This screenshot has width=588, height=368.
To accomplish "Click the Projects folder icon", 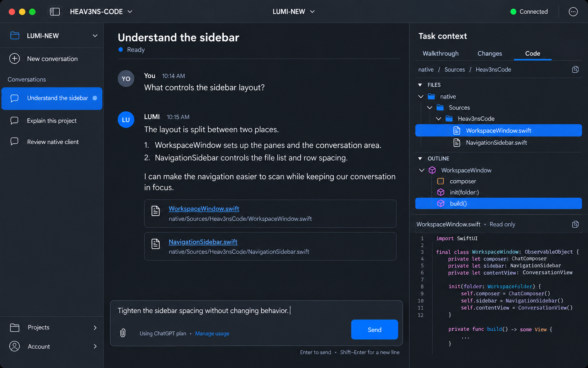I will (x=14, y=328).
